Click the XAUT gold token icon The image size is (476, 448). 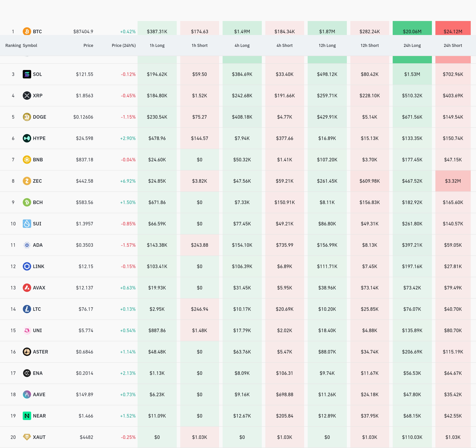27,437
